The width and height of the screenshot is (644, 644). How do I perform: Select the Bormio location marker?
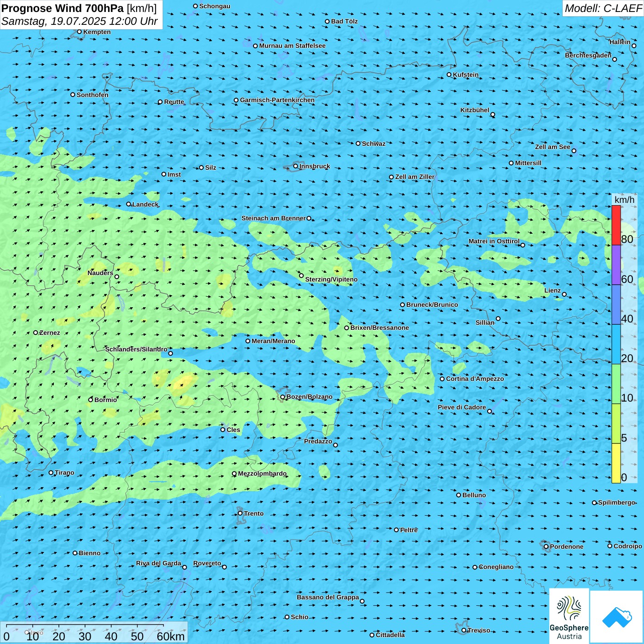click(91, 400)
